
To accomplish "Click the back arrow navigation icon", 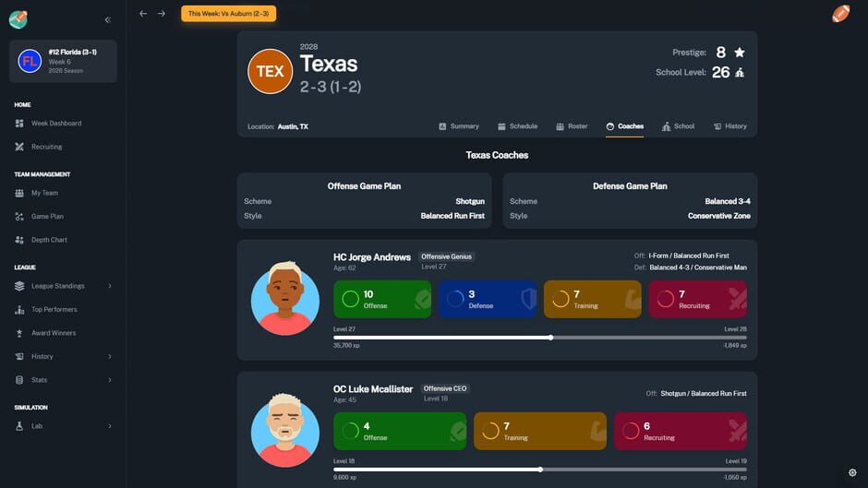I will pyautogui.click(x=143, y=14).
